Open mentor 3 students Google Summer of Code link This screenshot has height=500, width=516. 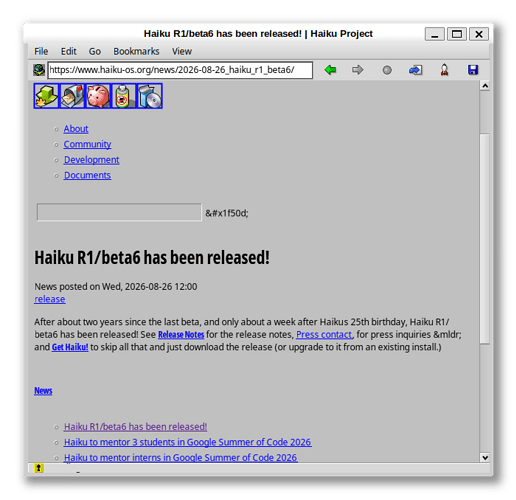coord(188,442)
